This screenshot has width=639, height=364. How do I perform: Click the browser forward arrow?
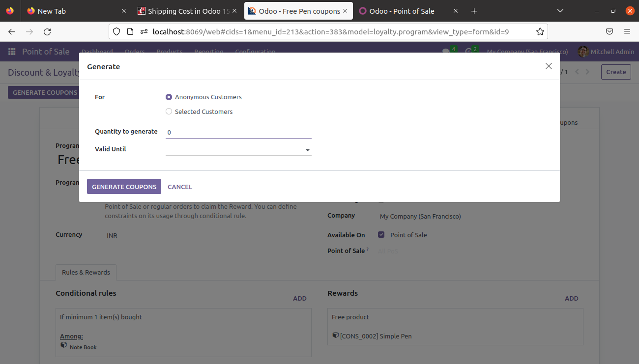pyautogui.click(x=29, y=31)
